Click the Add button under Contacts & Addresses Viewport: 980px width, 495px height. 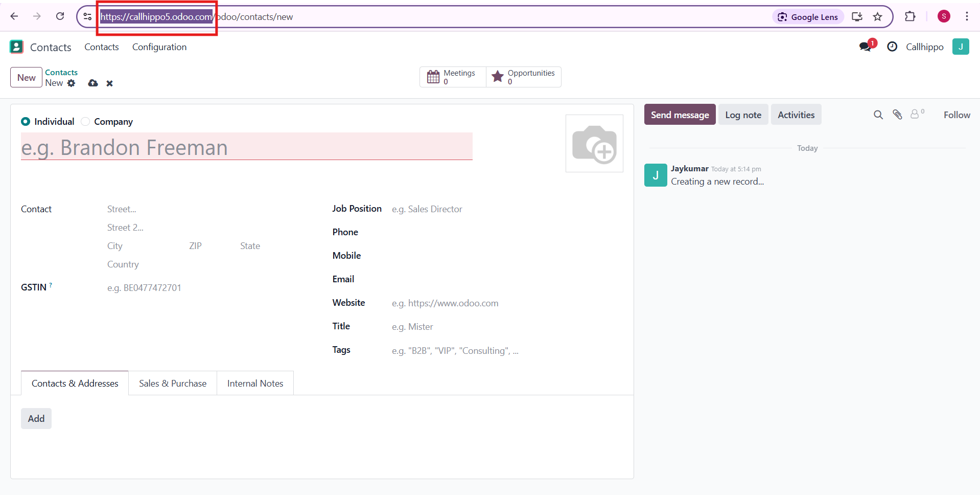pos(36,418)
